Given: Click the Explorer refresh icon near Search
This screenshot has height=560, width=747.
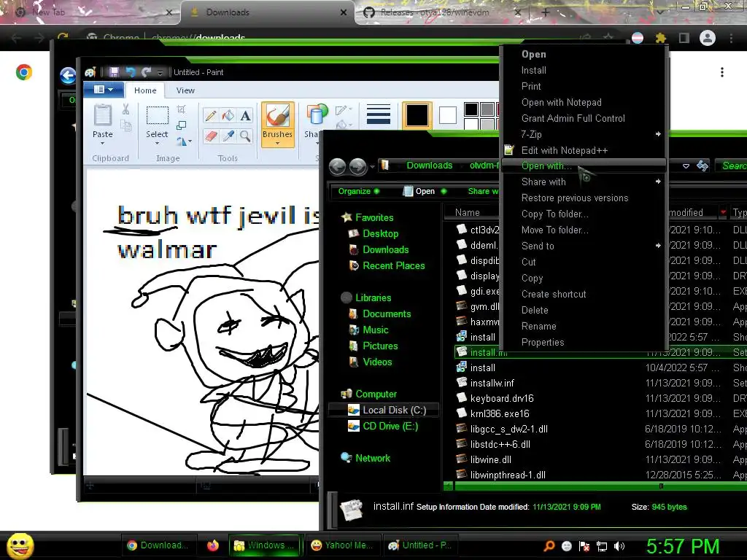Looking at the screenshot, I should [703, 166].
